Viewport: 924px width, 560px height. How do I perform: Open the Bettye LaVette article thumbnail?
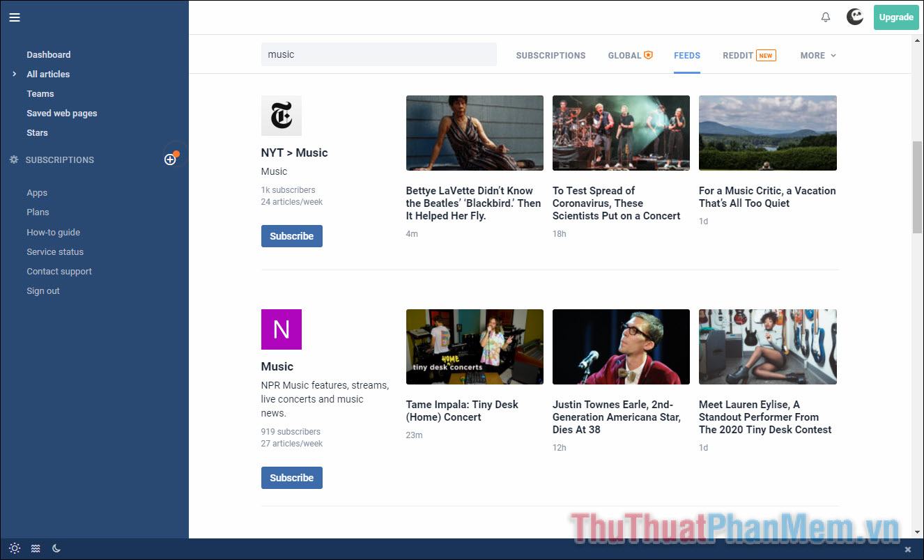(475, 133)
